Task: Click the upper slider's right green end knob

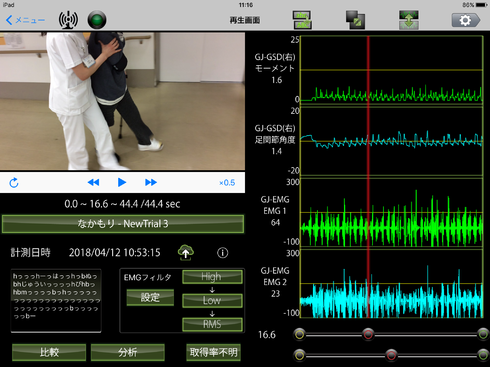Action: (483, 334)
